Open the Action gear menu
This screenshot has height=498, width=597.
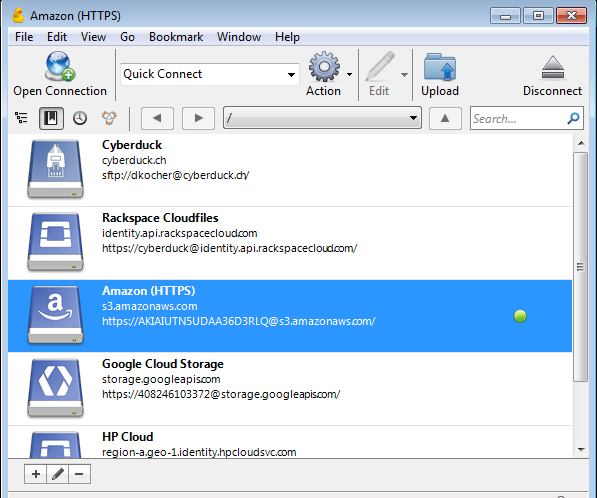324,66
